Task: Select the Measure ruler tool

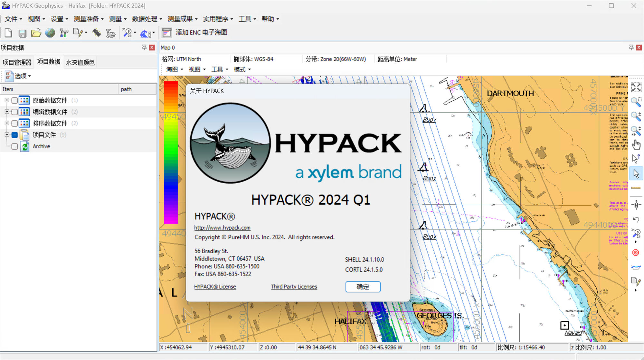Action: (x=636, y=188)
